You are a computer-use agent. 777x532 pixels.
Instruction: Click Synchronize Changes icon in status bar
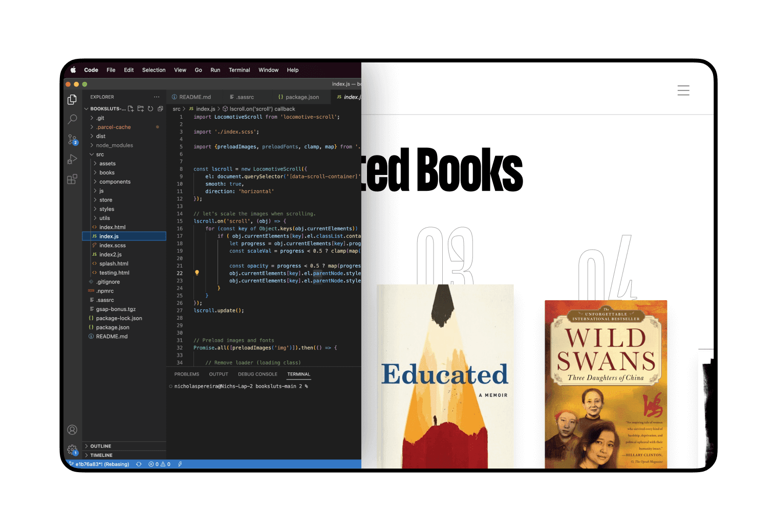point(139,464)
